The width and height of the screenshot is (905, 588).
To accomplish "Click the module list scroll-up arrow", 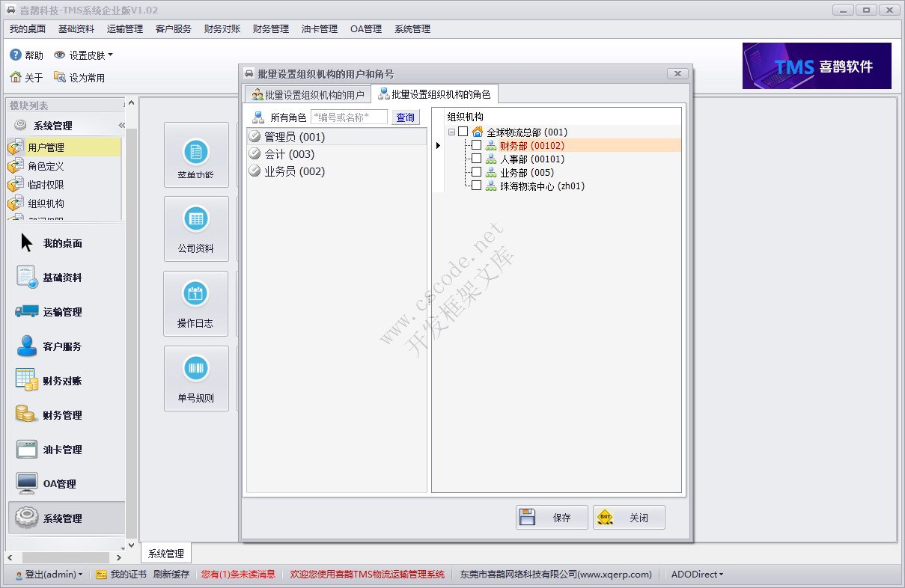I will [x=131, y=103].
